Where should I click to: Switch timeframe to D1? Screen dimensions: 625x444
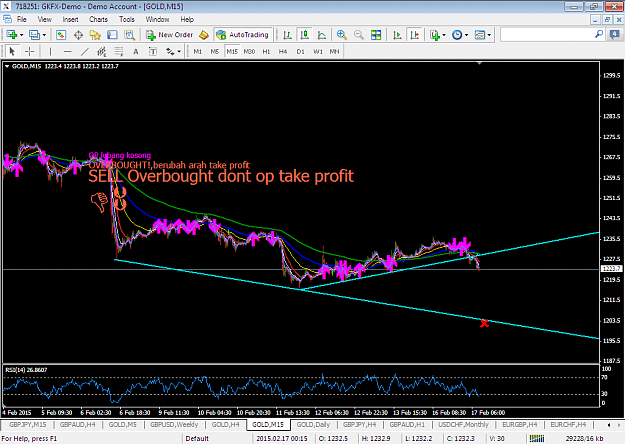[301, 51]
